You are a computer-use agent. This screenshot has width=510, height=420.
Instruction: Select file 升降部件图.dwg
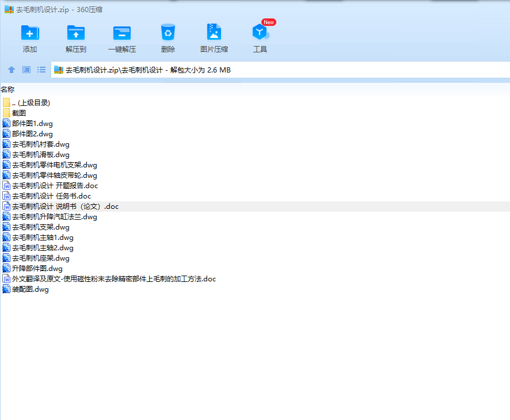click(x=37, y=269)
